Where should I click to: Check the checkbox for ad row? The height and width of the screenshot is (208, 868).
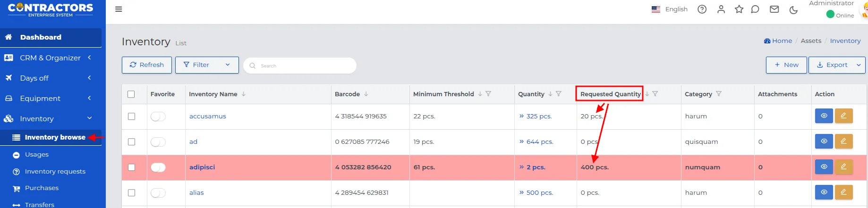point(132,142)
